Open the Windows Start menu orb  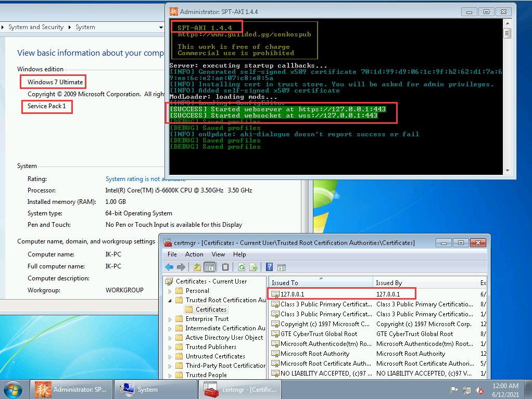(12, 390)
